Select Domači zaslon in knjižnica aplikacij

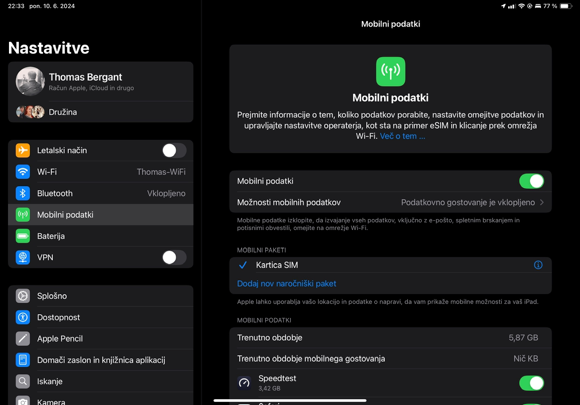pos(101,360)
